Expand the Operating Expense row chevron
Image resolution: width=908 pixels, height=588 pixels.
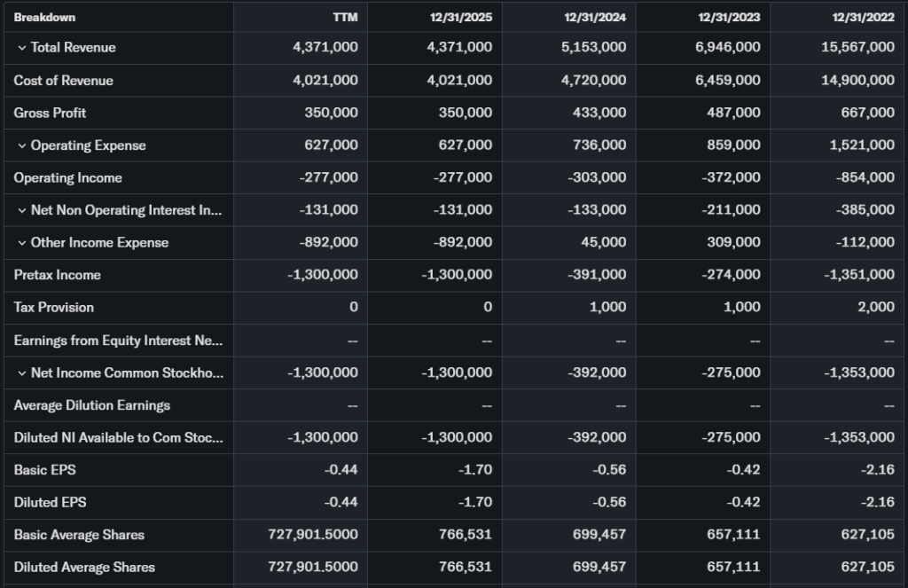coord(22,145)
